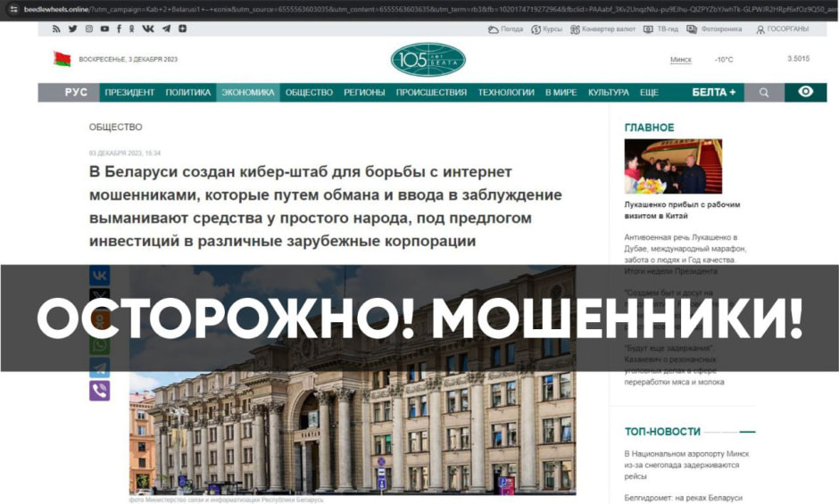This screenshot has height=504, width=839.
Task: Open the Instagram icon in top bar
Action: [x=89, y=29]
